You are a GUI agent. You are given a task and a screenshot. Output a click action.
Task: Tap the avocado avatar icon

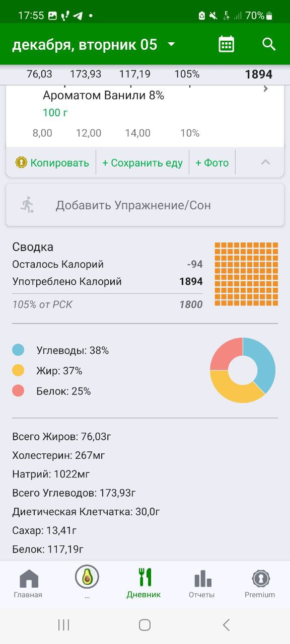(87, 577)
